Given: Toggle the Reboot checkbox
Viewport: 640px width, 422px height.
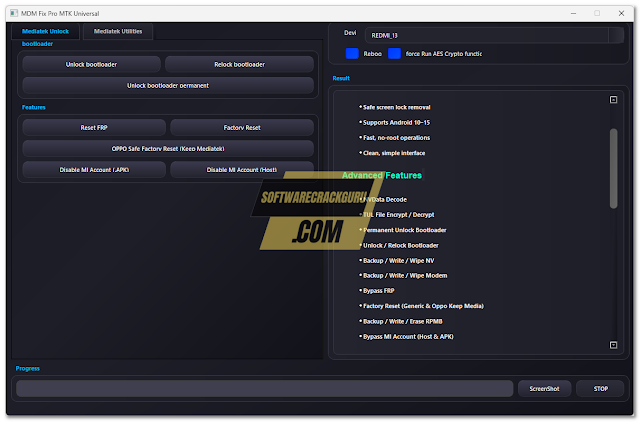Looking at the screenshot, I should (352, 53).
